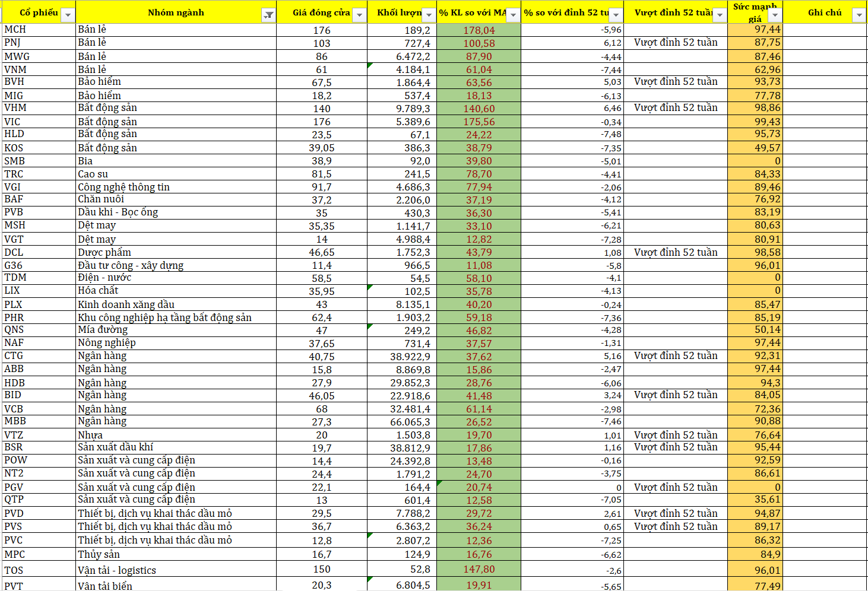The image size is (868, 591).
Task: Select the Cao su cell
Action: point(176,174)
